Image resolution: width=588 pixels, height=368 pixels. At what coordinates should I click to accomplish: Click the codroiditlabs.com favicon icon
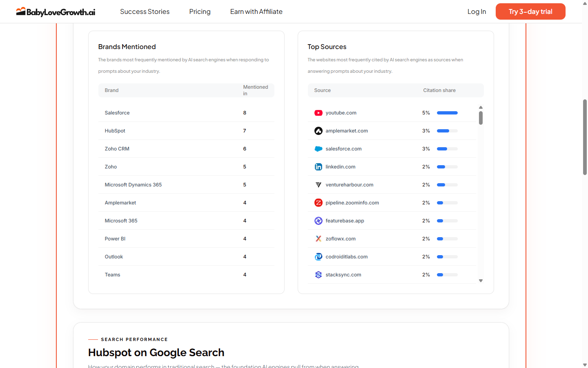(318, 257)
